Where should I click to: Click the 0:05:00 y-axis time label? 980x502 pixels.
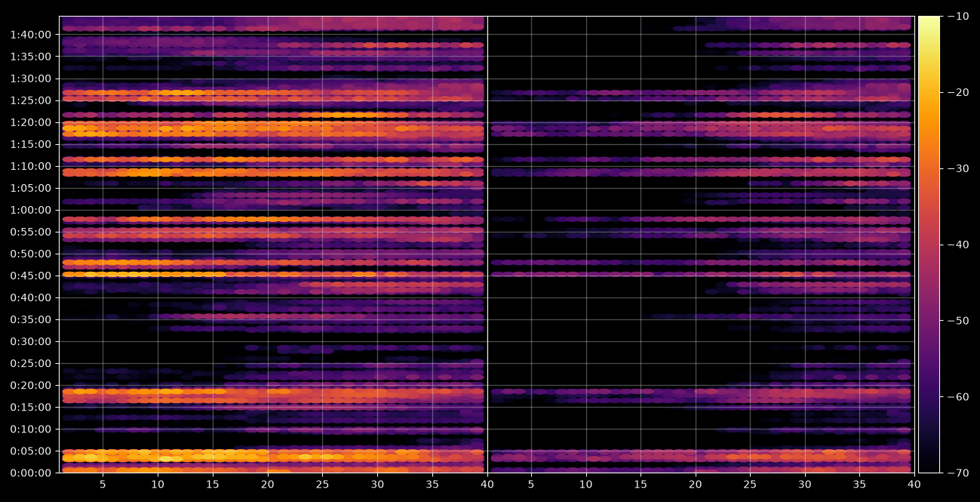[x=31, y=451]
